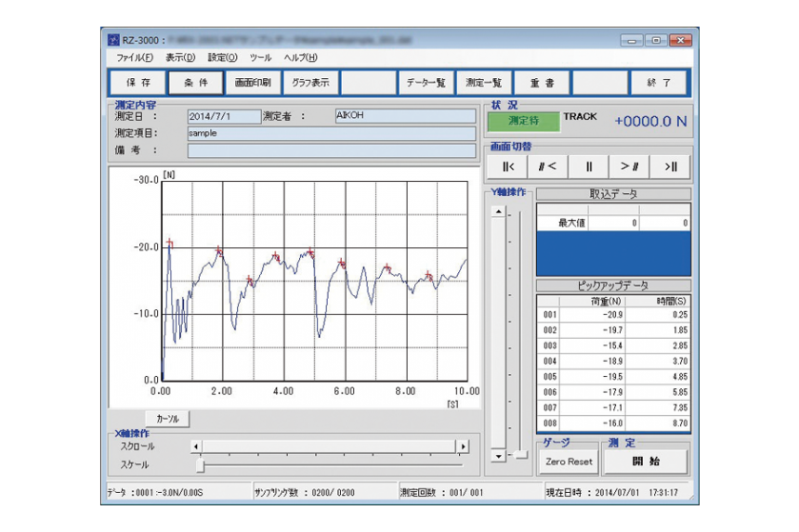Click the X-axis scroll left arrow
799x532 pixels.
196,447
